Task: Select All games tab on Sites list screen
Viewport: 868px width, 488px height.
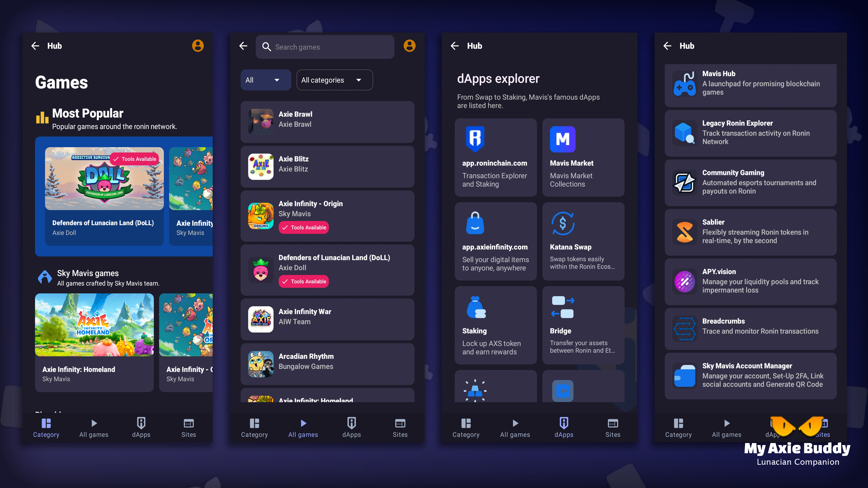Action: (x=727, y=428)
